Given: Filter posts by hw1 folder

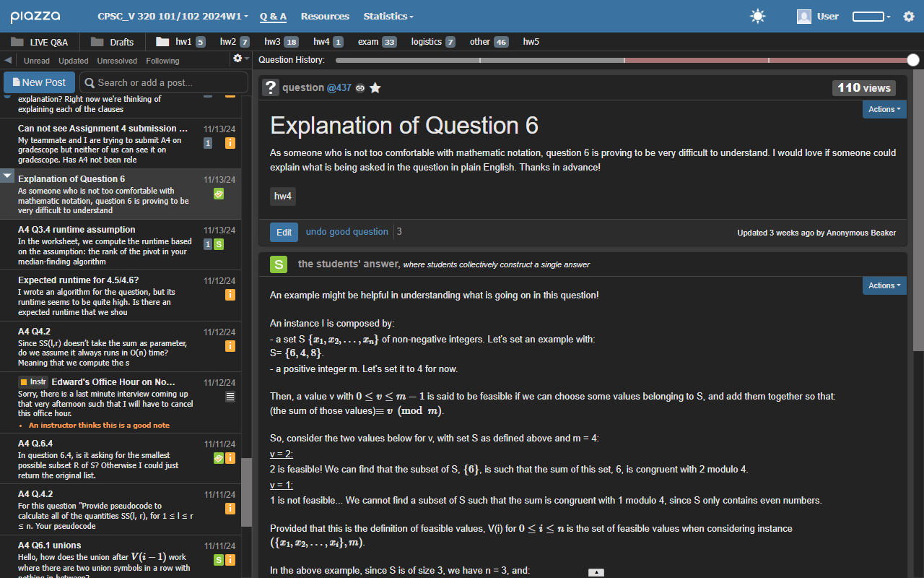Looking at the screenshot, I should point(181,42).
